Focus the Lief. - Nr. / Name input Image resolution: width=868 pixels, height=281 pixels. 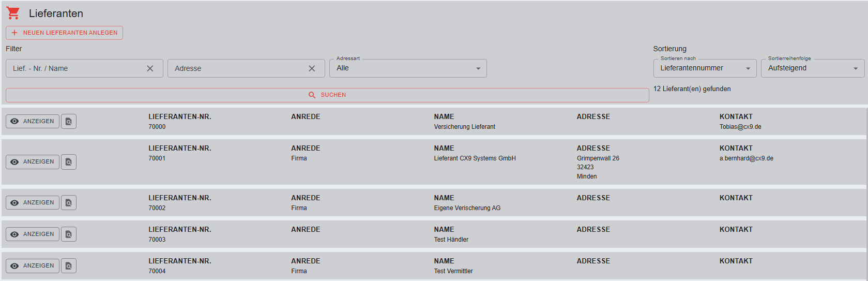[75, 68]
